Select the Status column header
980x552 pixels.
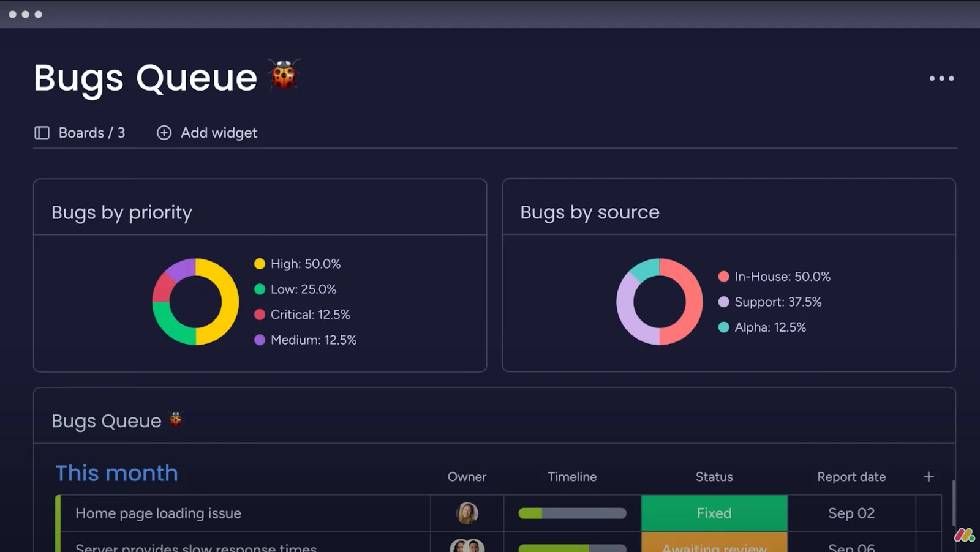coord(714,476)
